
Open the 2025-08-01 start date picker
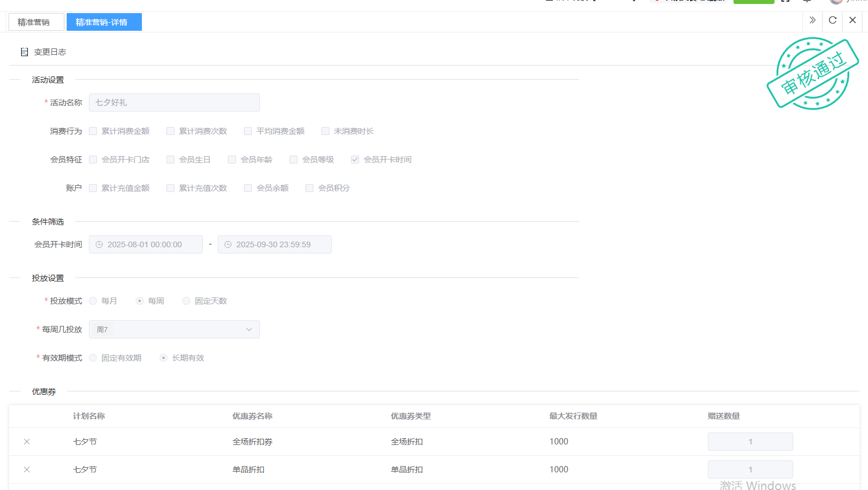[x=145, y=244]
